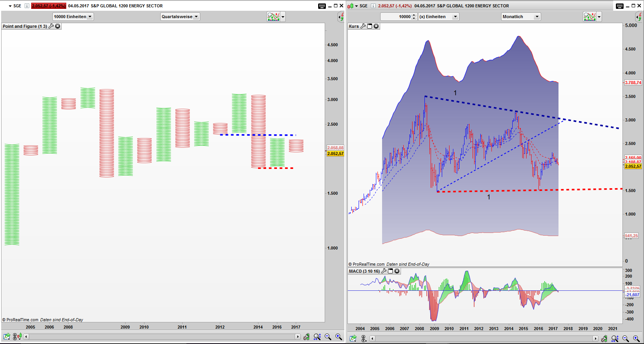Close the MACD indicator panel
The height and width of the screenshot is (344, 644).
[397, 271]
